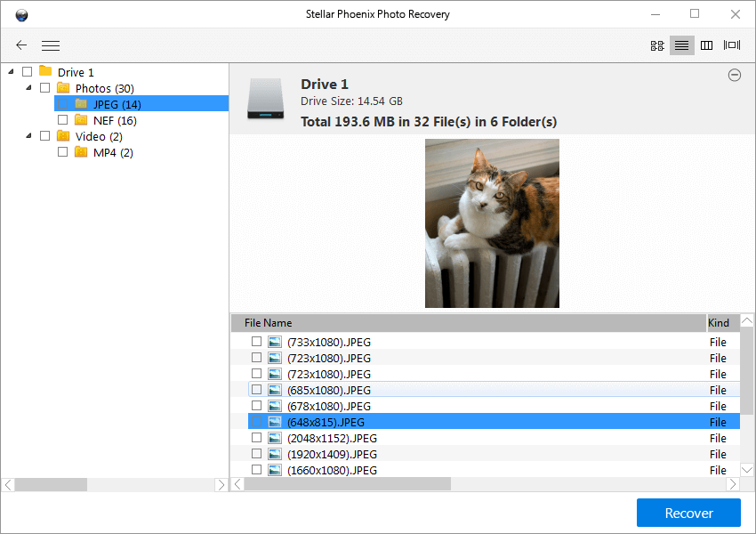Click the JPEG folder icon

[81, 104]
